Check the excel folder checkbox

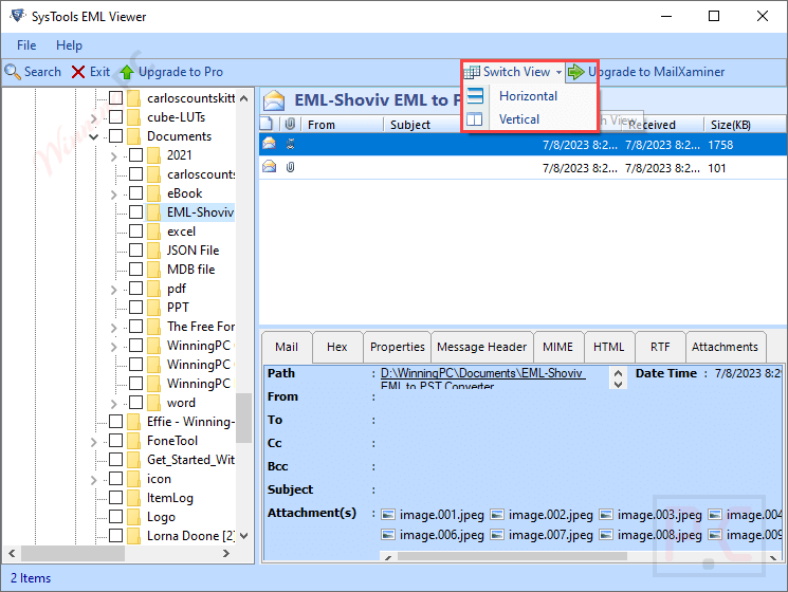(x=136, y=231)
